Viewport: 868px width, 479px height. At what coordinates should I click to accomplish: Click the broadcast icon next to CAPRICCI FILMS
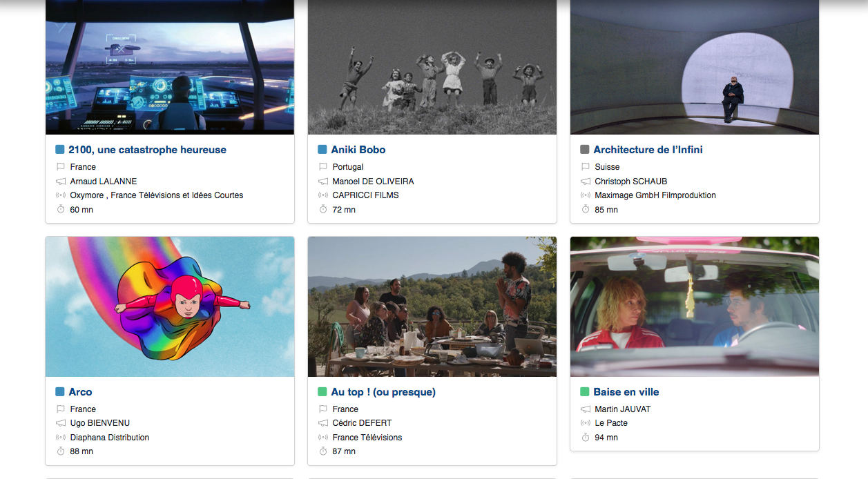click(x=322, y=195)
